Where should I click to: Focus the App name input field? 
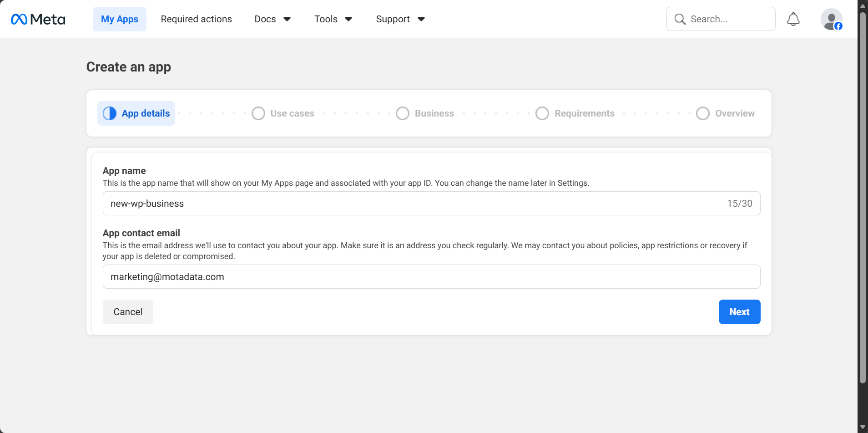point(432,204)
